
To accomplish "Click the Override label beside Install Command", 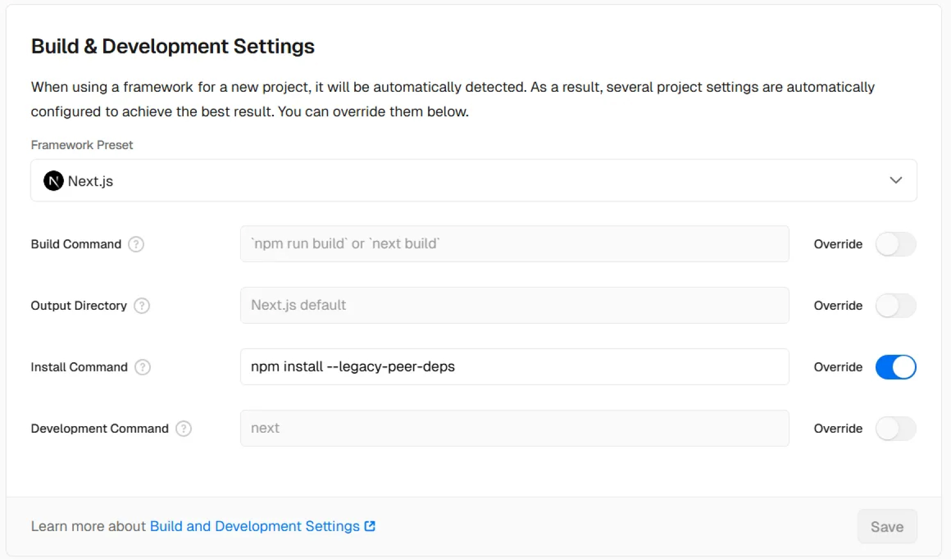I will coord(838,367).
